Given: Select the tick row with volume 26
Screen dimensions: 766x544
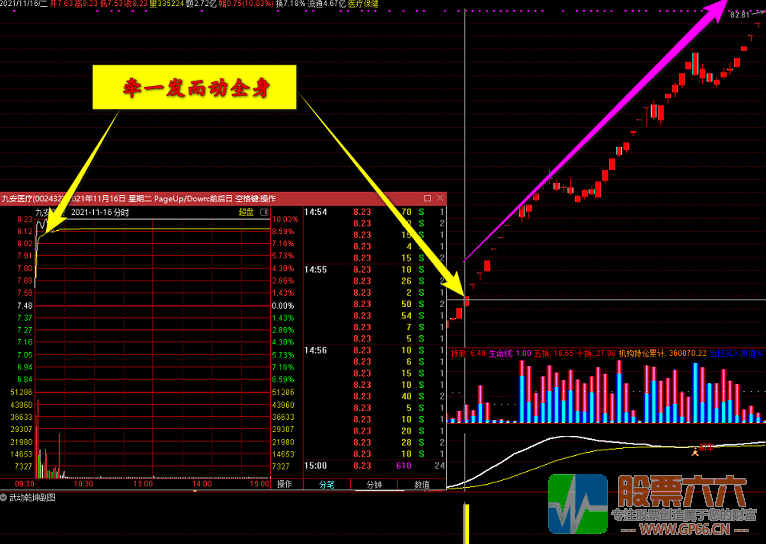Looking at the screenshot, I should tap(374, 281).
